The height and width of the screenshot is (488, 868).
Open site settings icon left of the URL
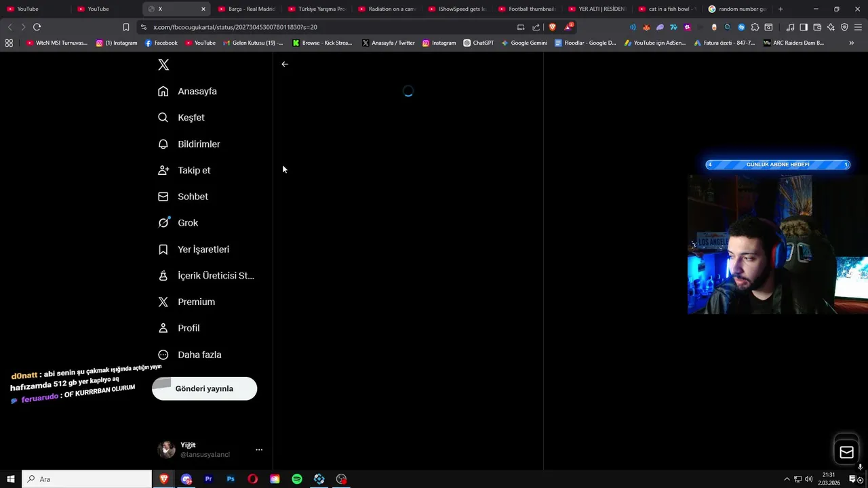[x=143, y=27]
